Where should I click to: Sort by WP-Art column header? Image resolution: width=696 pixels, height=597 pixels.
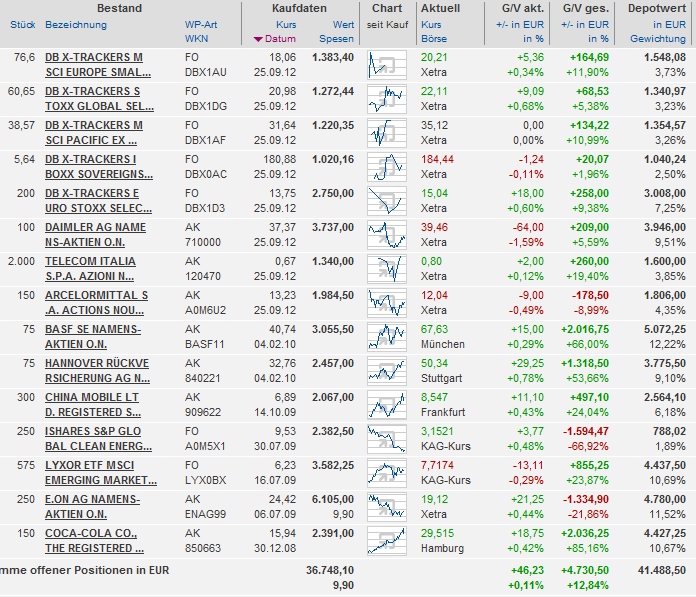coord(201,25)
